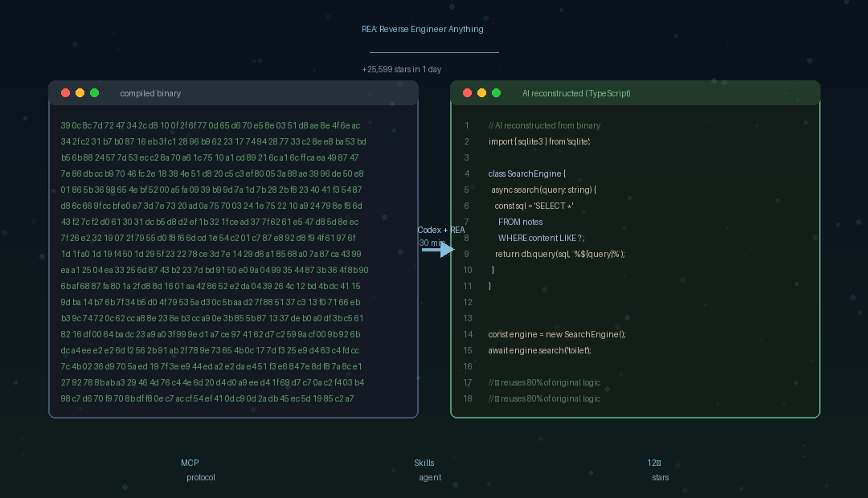Click the 'Skills' label at the bottom

[424, 463]
